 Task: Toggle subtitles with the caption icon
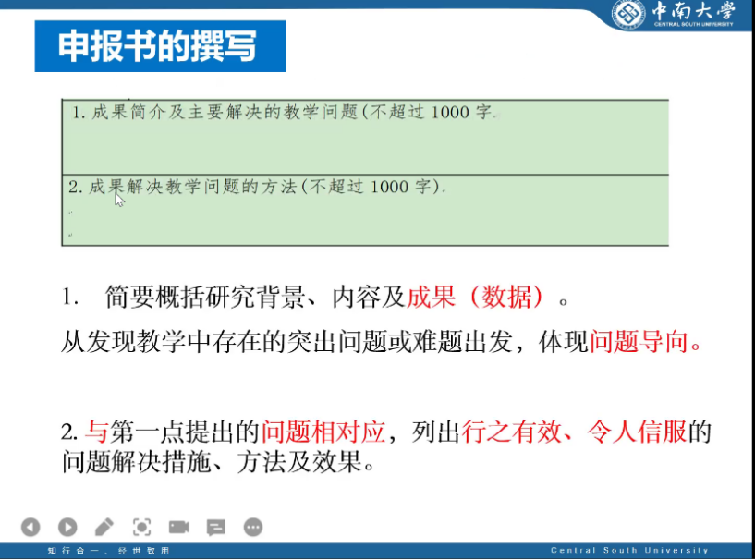click(x=215, y=527)
